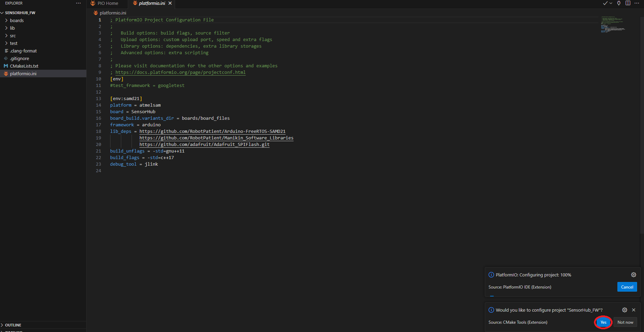Viewport: 644px width, 332px height.
Task: Select the PlatformIO icon on platformio.ini tab
Action: pos(135,3)
